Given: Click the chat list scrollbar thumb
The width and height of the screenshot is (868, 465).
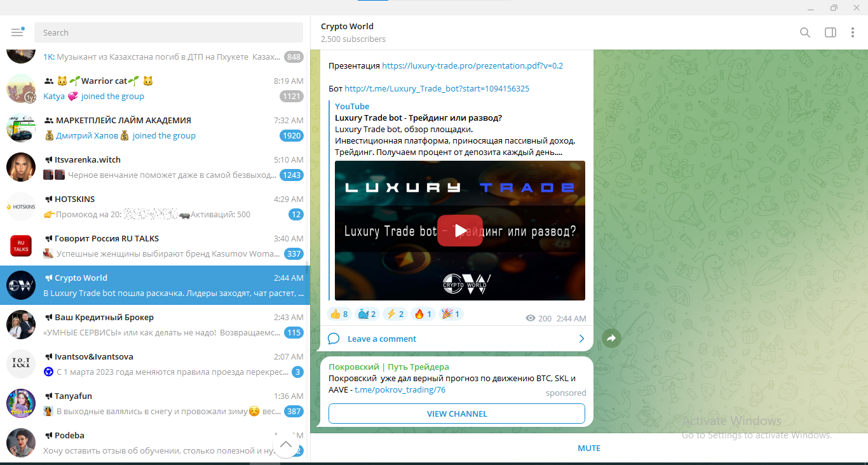Looking at the screenshot, I should [x=308, y=268].
